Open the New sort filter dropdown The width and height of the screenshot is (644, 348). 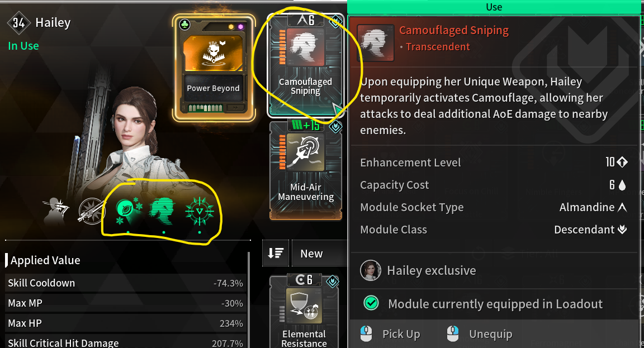320,253
